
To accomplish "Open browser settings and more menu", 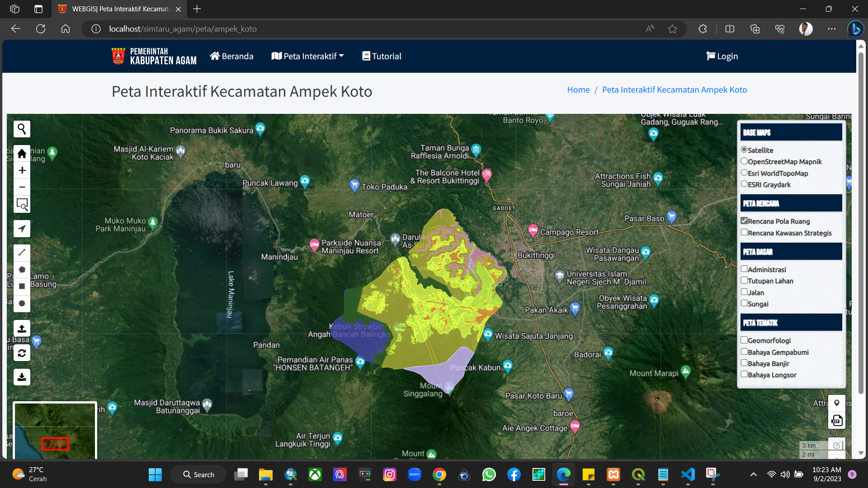I will click(x=831, y=29).
